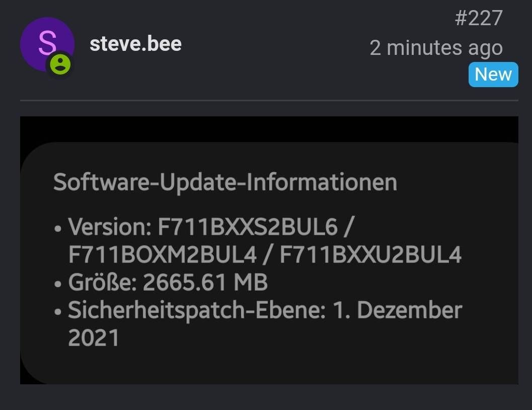Click the bullet before Sicherheitspatch-Ebene line
Viewport: 532px width, 410px height.
click(x=58, y=311)
